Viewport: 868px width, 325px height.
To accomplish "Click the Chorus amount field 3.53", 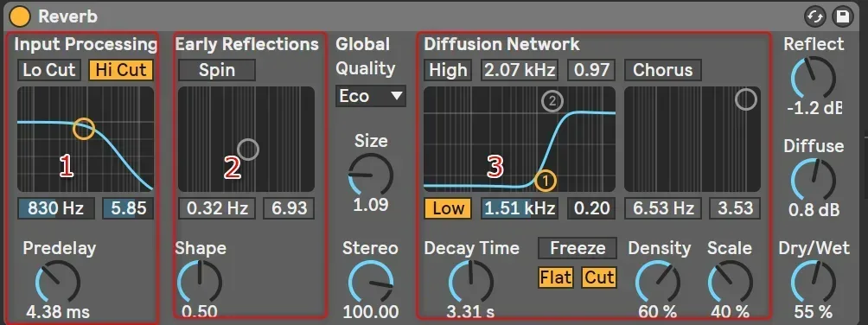I will 735,208.
